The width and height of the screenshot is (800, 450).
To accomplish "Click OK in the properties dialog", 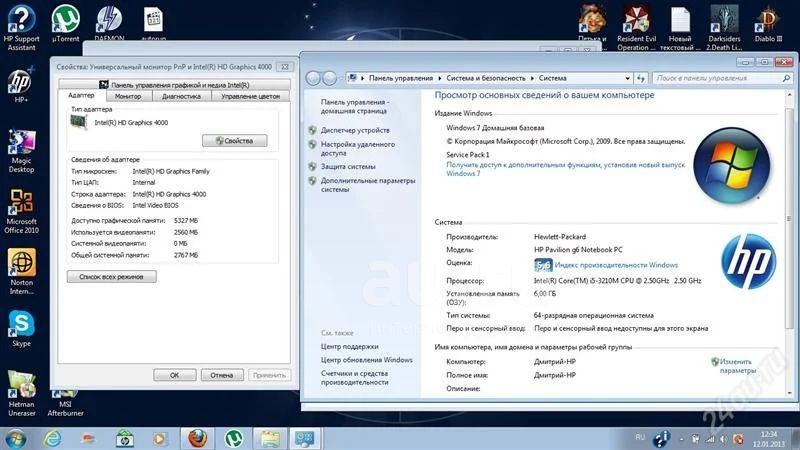I will click(x=174, y=375).
